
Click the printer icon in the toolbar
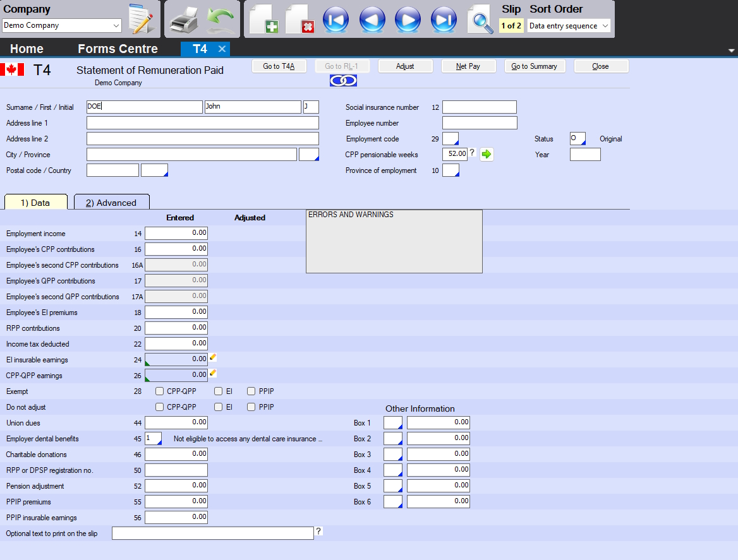184,20
